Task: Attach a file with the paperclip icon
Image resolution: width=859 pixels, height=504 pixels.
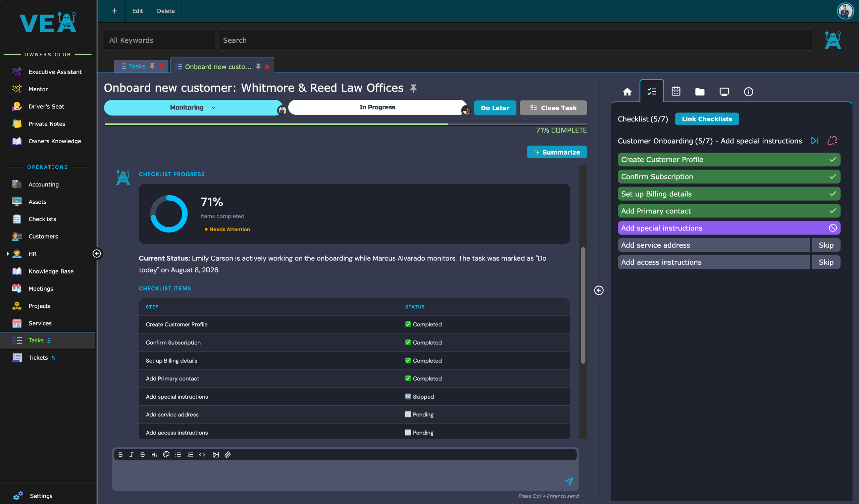Action: coord(228,455)
